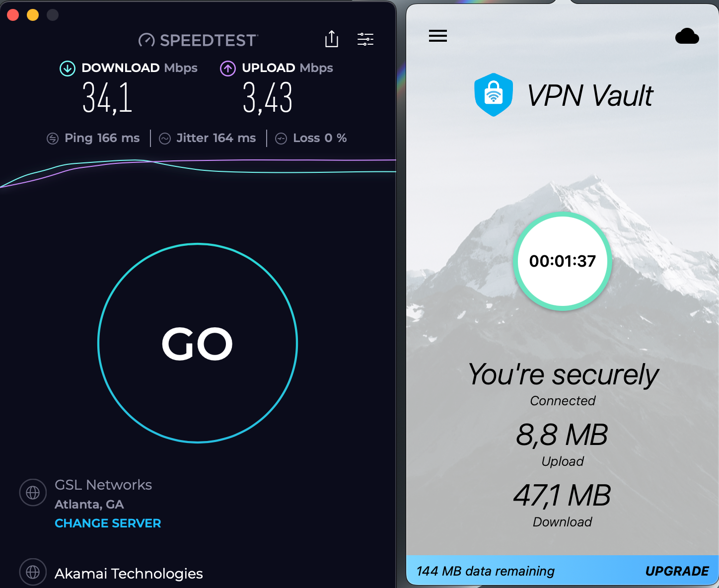The image size is (719, 588).
Task: Click the Jitter status indicator
Action: tap(165, 138)
